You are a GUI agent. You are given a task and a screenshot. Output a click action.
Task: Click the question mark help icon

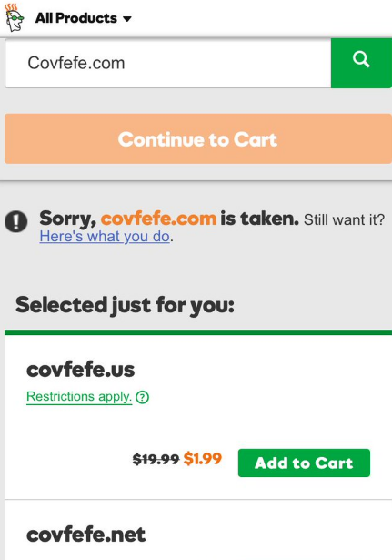[143, 397]
